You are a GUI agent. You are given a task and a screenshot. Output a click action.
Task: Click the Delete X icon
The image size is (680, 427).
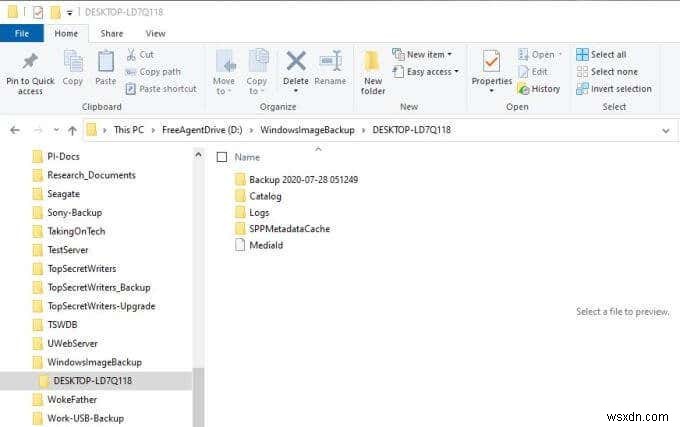tap(296, 61)
